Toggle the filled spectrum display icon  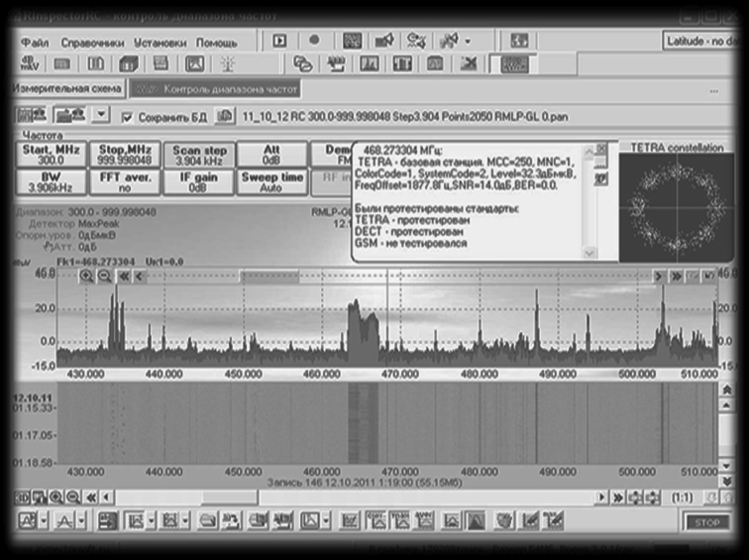(476, 520)
